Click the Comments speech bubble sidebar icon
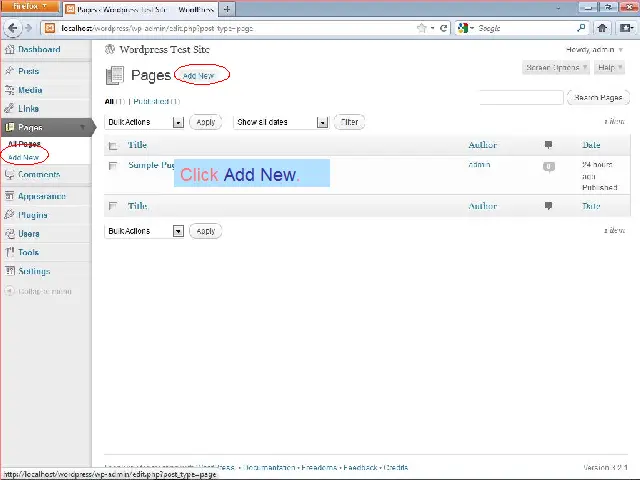This screenshot has height=480, width=640. [x=9, y=175]
